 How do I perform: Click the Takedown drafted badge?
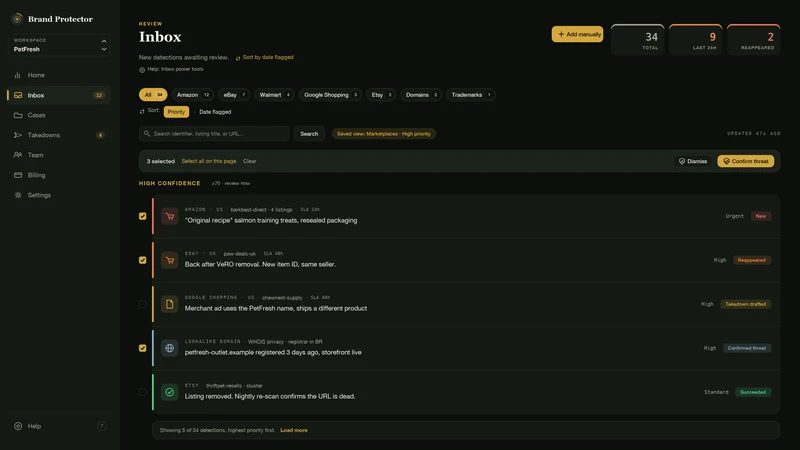click(745, 304)
